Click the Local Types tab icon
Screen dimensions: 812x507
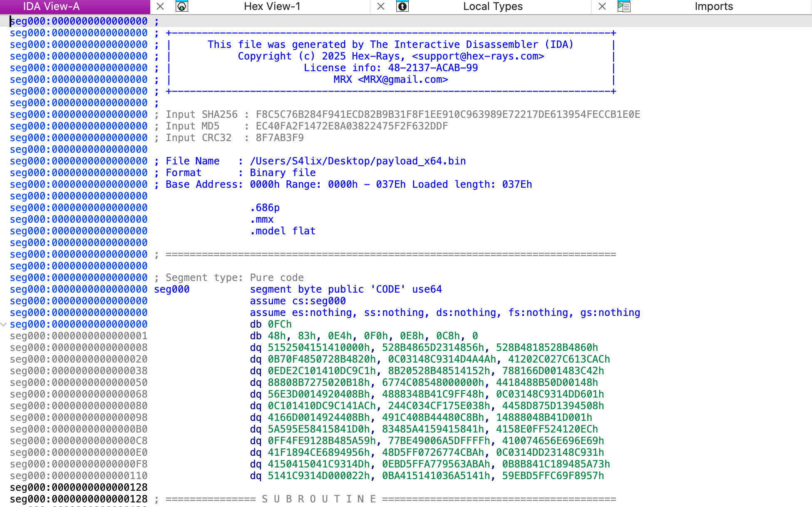click(x=402, y=6)
